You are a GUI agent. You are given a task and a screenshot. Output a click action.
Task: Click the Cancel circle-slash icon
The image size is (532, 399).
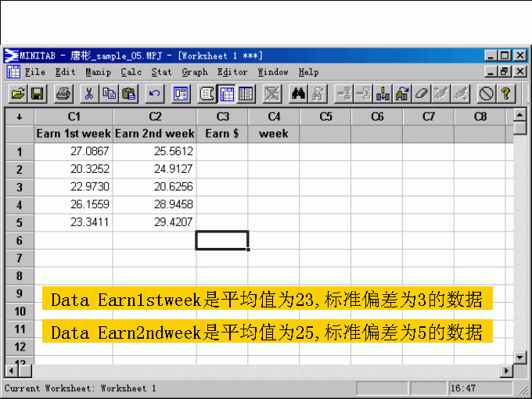coord(486,94)
